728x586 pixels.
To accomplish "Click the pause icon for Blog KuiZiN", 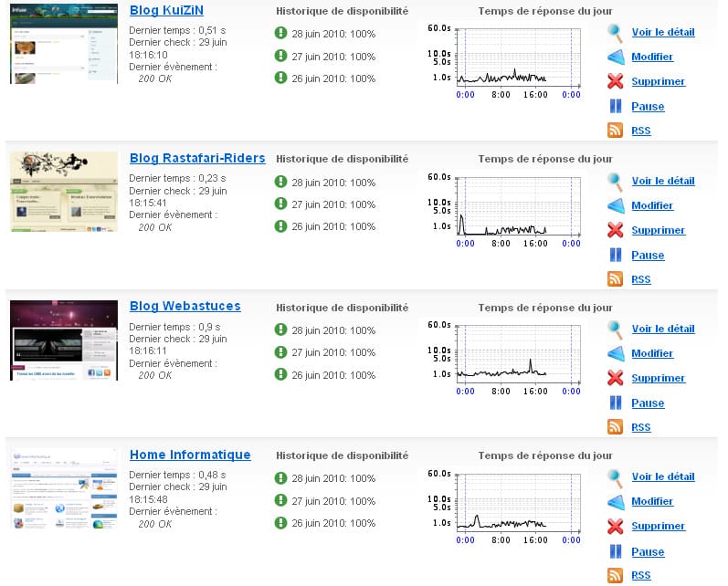I will click(x=616, y=107).
